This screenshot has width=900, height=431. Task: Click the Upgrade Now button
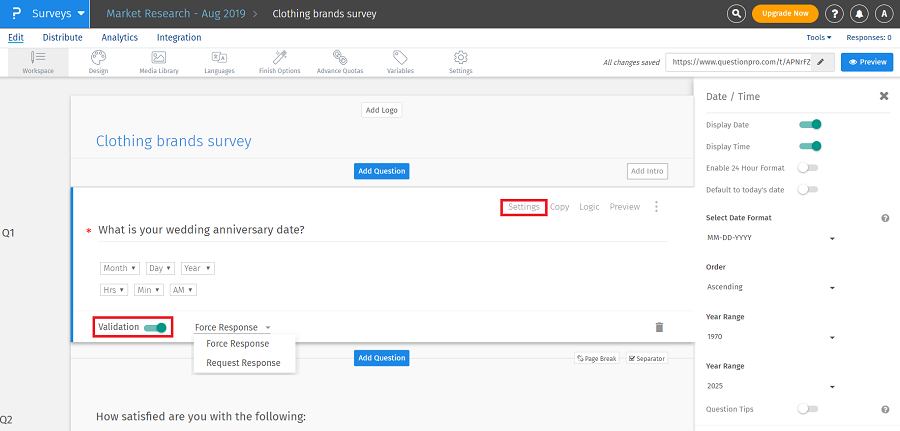pyautogui.click(x=785, y=13)
